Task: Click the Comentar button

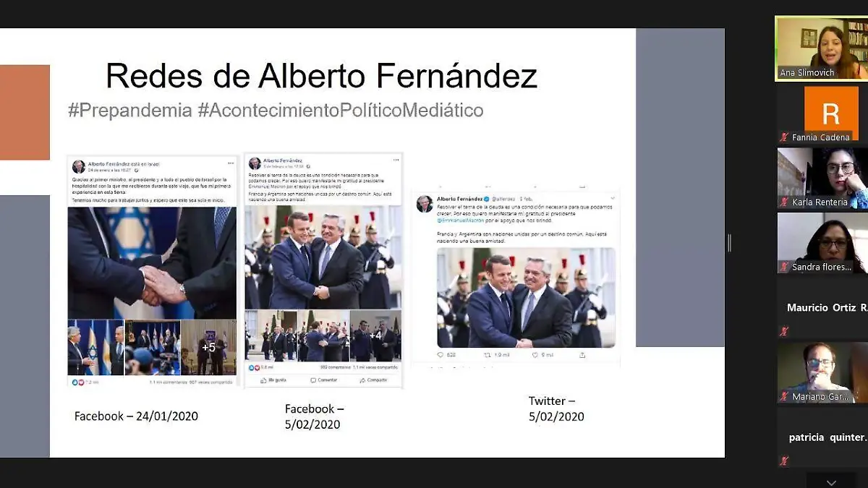Action: point(323,380)
